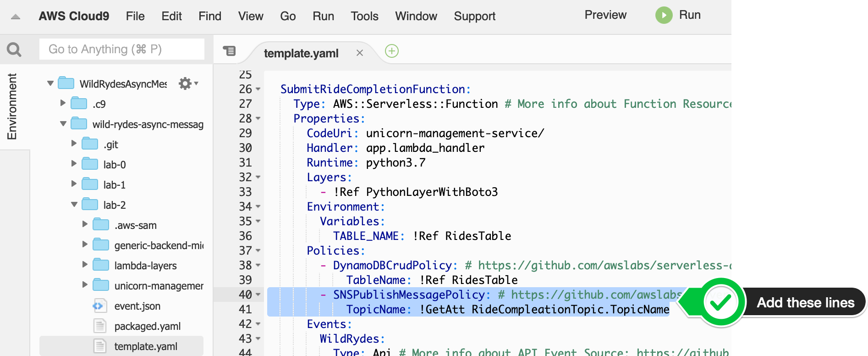Click the .c9 folder icon

pyautogui.click(x=79, y=103)
